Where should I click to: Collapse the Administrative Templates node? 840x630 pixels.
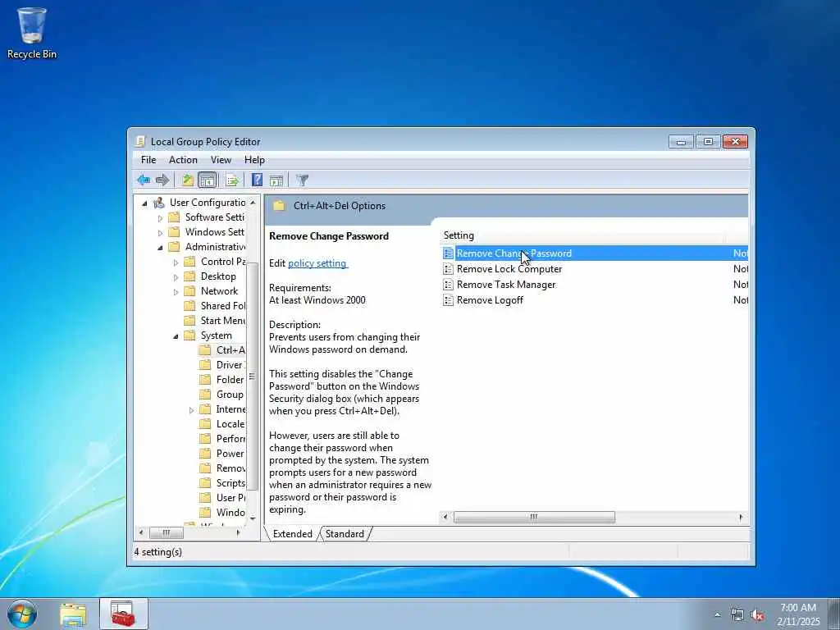click(x=160, y=248)
